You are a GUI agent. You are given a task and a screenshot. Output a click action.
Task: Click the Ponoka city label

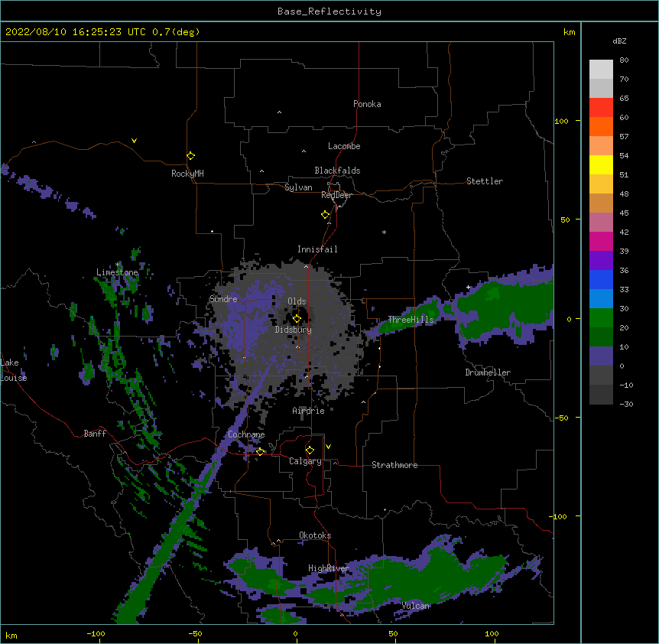[367, 104]
